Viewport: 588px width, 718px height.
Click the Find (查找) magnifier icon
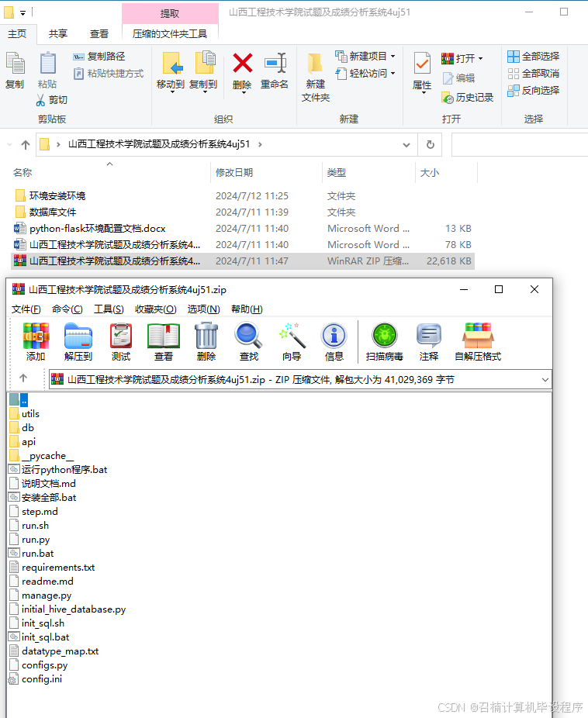tap(249, 342)
